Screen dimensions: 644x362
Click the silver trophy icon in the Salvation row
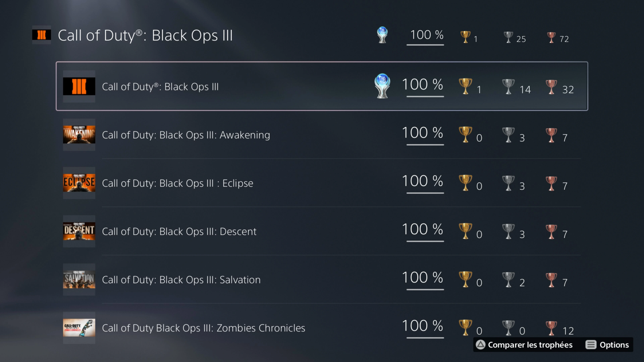pyautogui.click(x=508, y=280)
